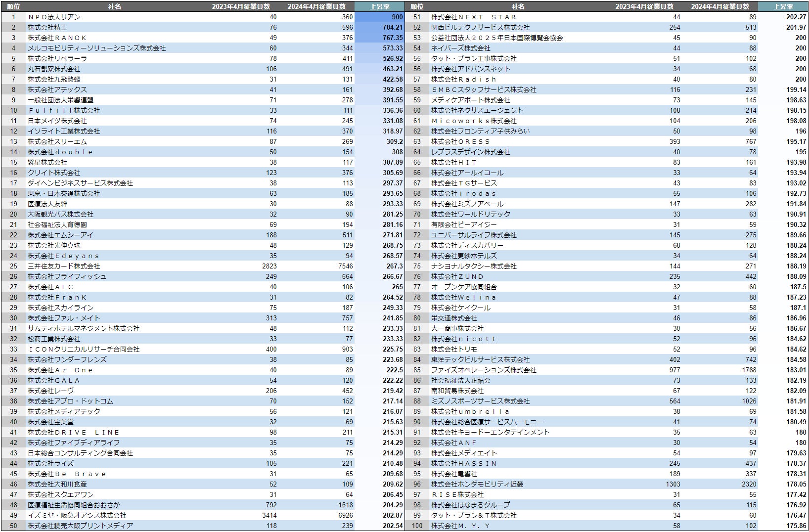Select ミズノスポーツサービス株式会社 cell

(481, 401)
